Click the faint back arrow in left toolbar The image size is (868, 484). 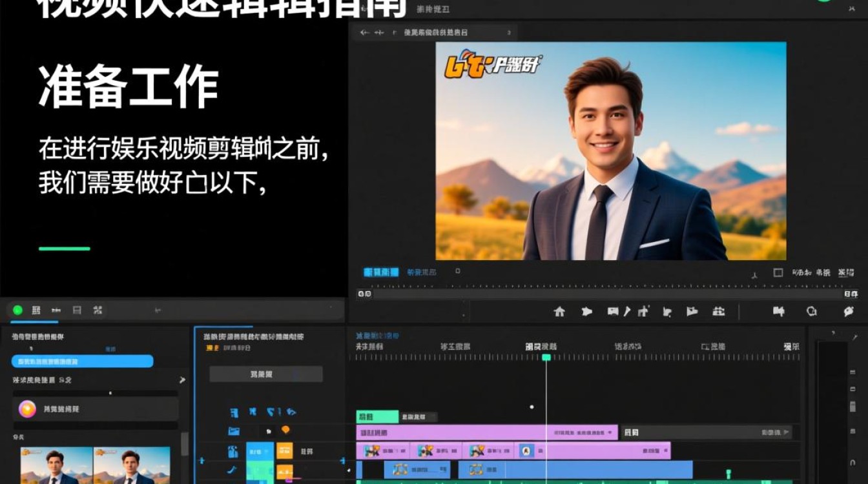[x=158, y=310]
